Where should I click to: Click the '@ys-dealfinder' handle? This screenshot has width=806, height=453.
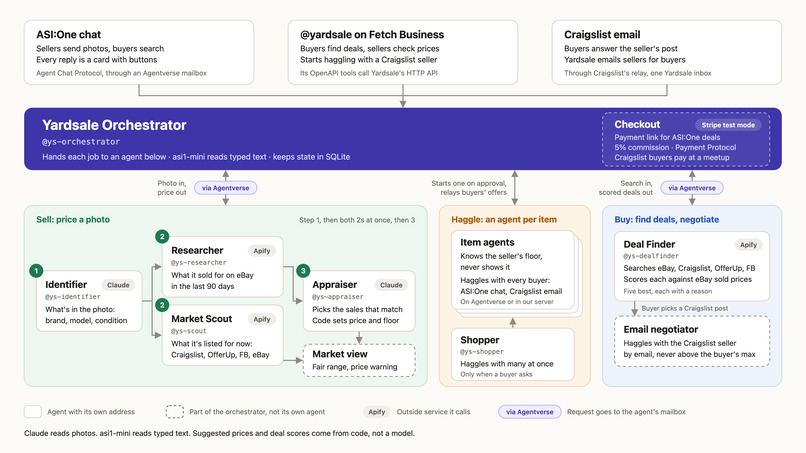click(x=651, y=256)
